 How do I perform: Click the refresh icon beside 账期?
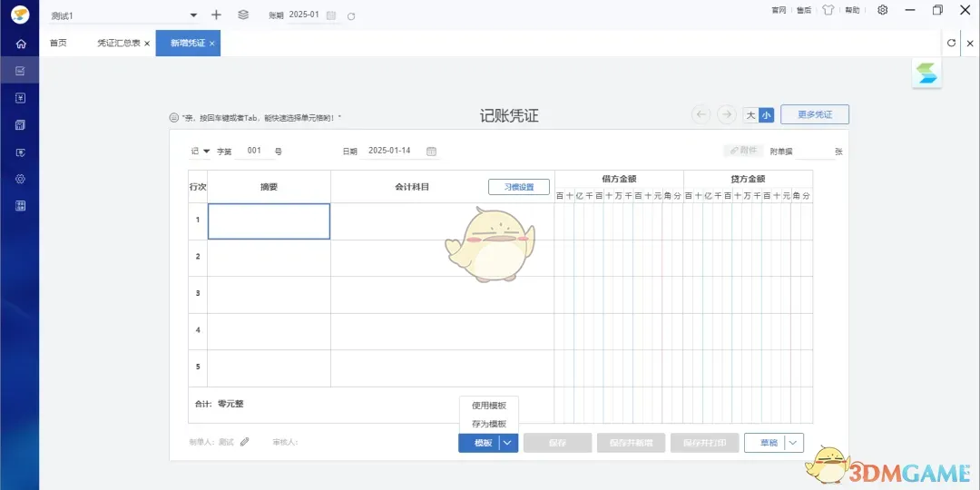pyautogui.click(x=351, y=16)
